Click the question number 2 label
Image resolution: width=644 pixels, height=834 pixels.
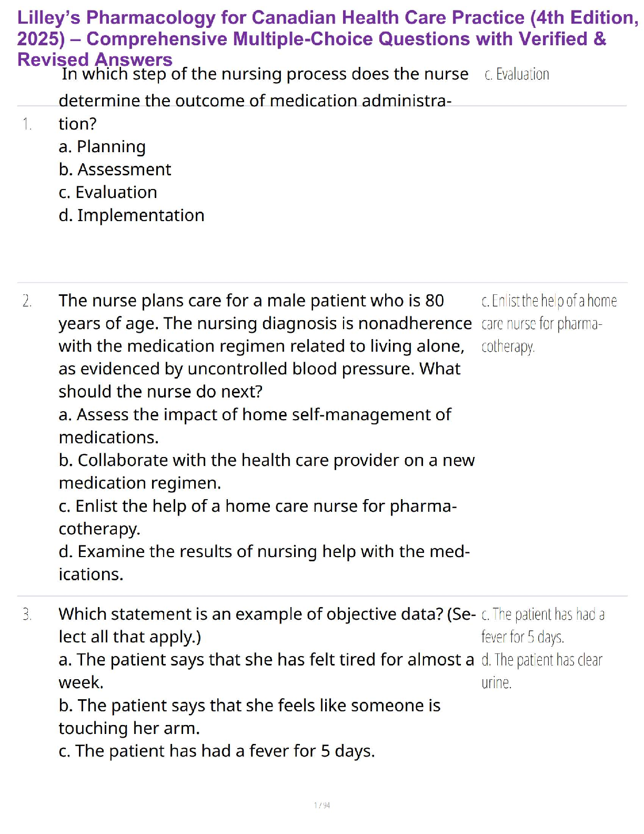[x=27, y=301]
